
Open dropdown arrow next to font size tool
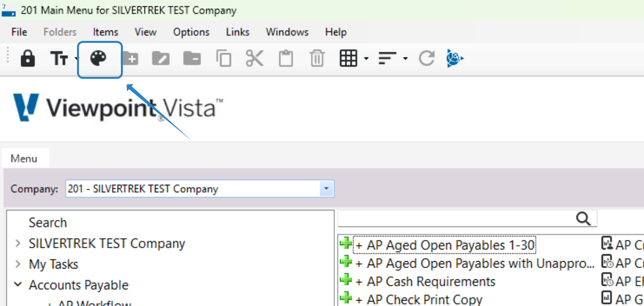pos(76,59)
